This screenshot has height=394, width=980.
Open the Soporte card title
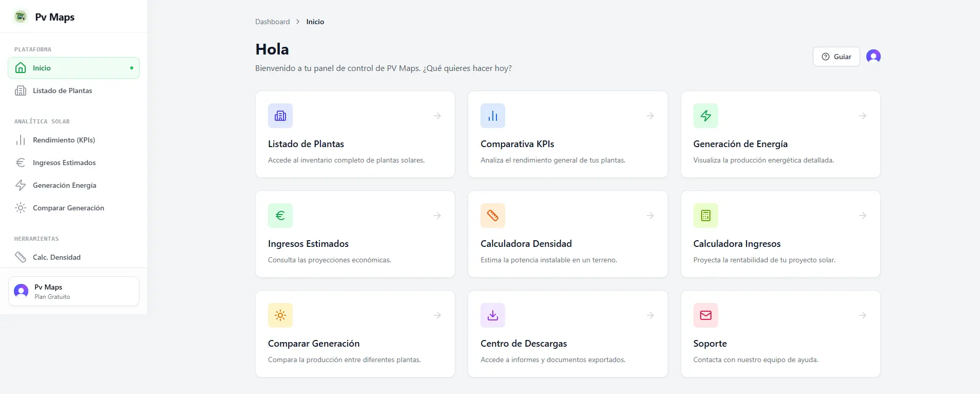click(710, 344)
